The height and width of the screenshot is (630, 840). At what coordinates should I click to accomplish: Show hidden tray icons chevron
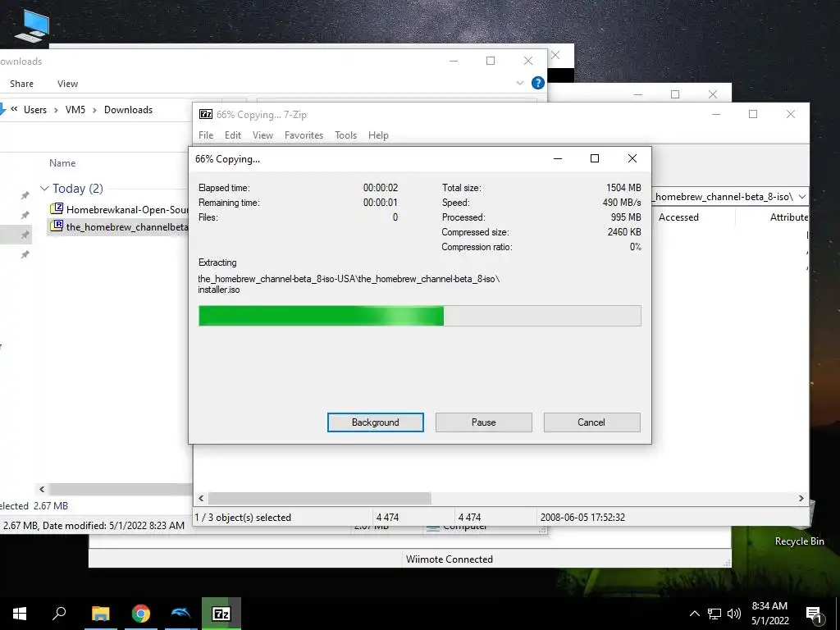click(x=694, y=614)
